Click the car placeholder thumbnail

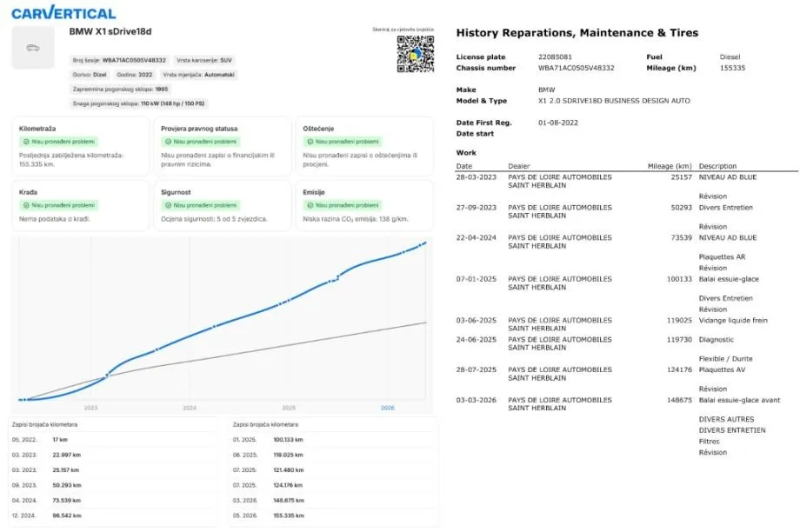pyautogui.click(x=33, y=48)
